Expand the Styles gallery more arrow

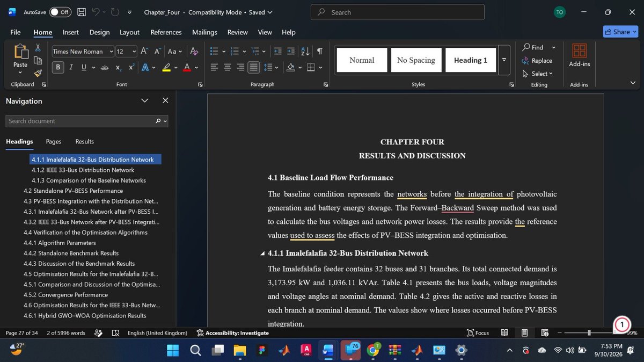(504, 60)
